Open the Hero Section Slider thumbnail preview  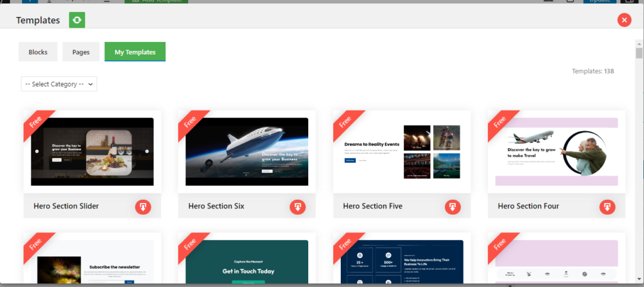(x=92, y=152)
